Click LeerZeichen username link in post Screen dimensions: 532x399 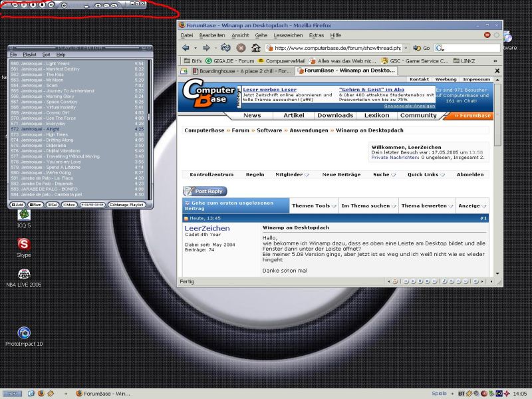pos(207,228)
